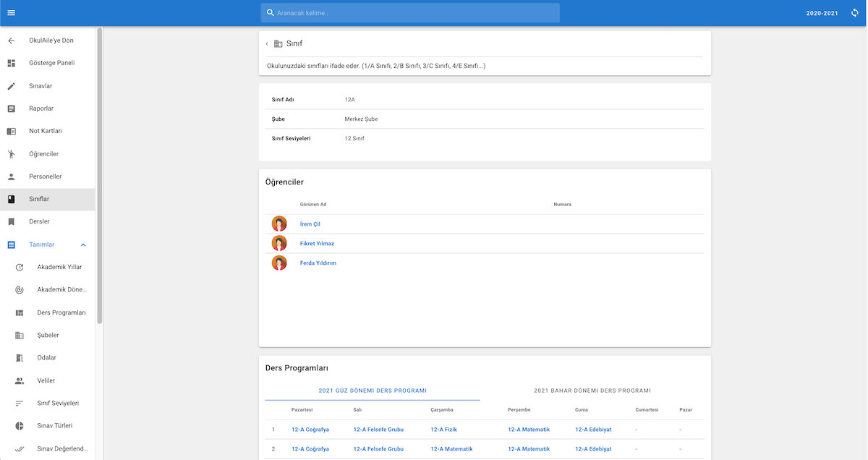The width and height of the screenshot is (868, 460).
Task: Click the Not Kartları card icon
Action: pyautogui.click(x=11, y=131)
